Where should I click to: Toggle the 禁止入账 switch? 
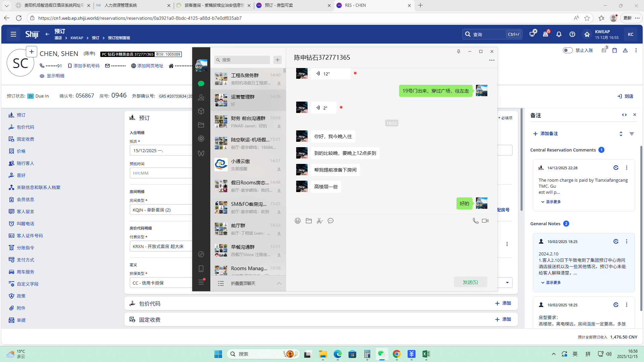click(568, 50)
